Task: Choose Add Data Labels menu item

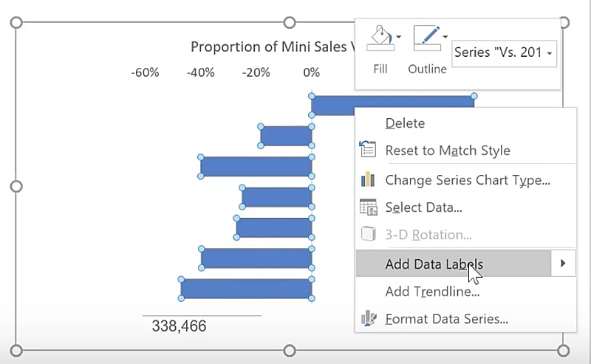Action: 434,264
